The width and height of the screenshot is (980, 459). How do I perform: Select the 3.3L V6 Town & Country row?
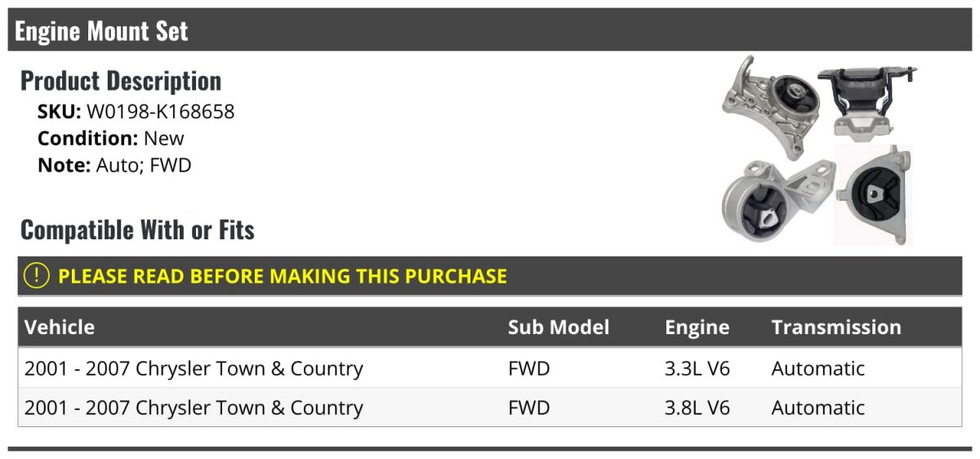(194, 368)
